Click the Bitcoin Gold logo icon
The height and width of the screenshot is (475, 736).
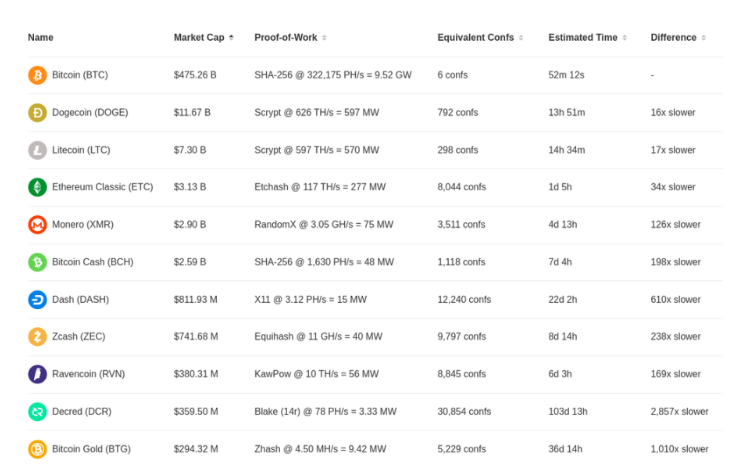[x=38, y=449]
